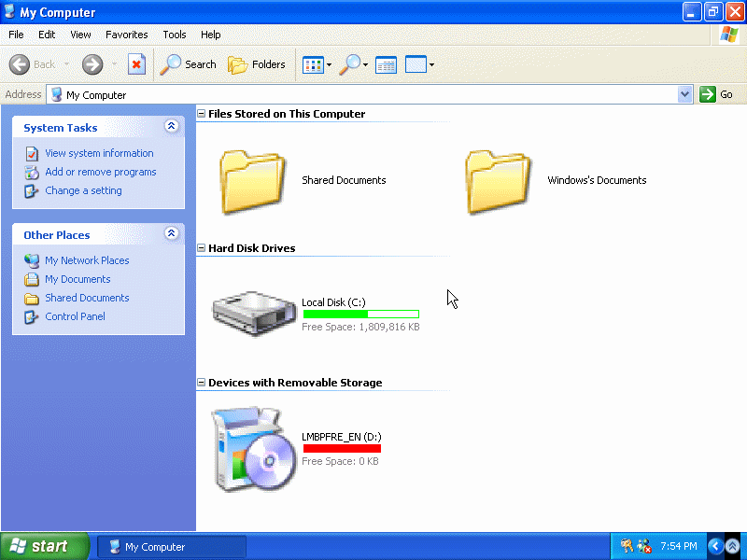Click the red X page toolbar icon
747x560 pixels.
[136, 64]
